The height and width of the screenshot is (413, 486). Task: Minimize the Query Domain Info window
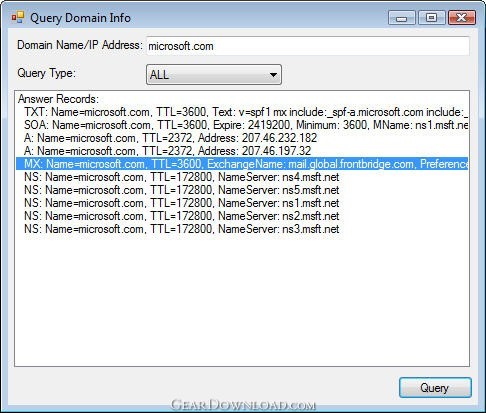click(x=402, y=18)
